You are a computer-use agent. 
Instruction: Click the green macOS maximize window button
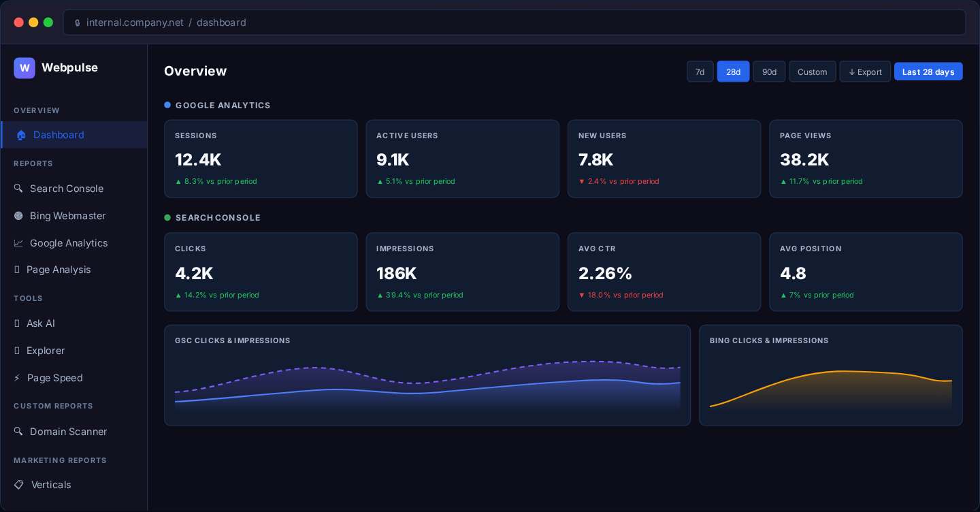pos(48,22)
